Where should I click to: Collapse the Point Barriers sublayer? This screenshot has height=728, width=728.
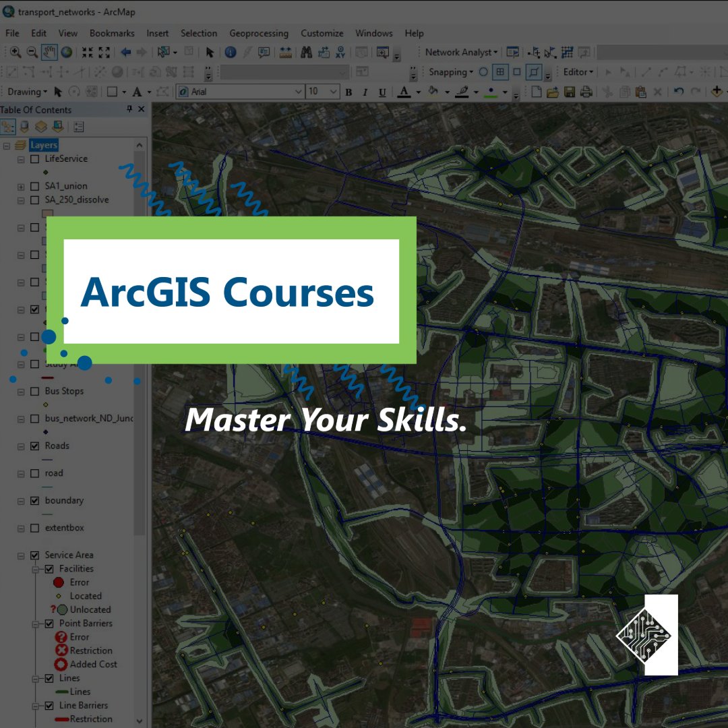point(35,624)
